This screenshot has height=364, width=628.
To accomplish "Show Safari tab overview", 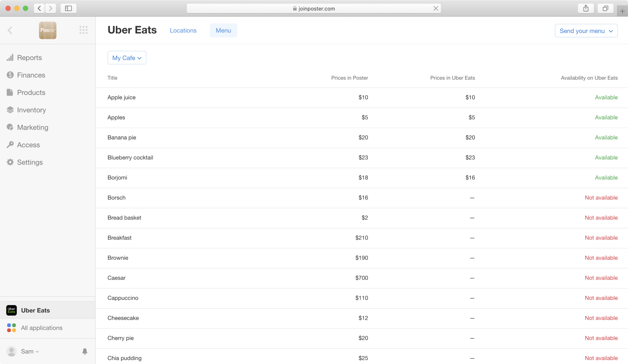I will coord(605,8).
